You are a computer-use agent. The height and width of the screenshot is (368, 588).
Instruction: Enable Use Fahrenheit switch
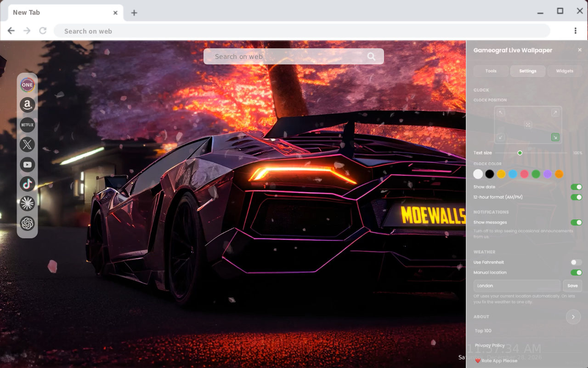tap(577, 262)
